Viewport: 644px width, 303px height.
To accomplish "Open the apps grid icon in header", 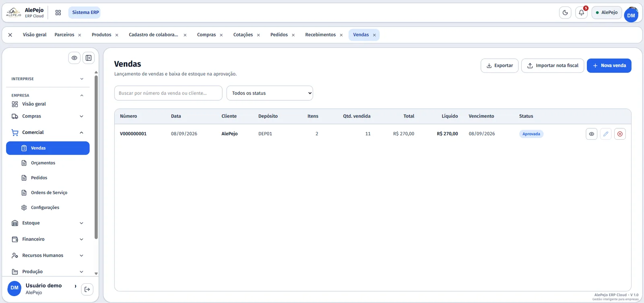I will point(58,12).
